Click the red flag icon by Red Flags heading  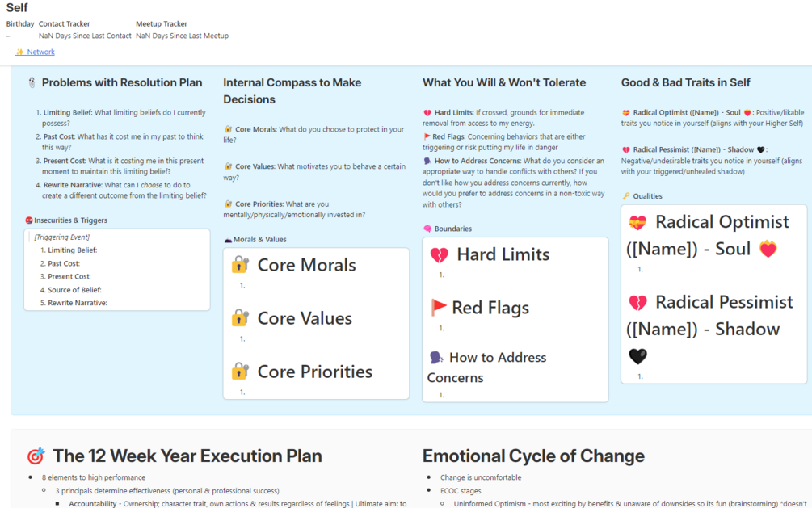439,308
